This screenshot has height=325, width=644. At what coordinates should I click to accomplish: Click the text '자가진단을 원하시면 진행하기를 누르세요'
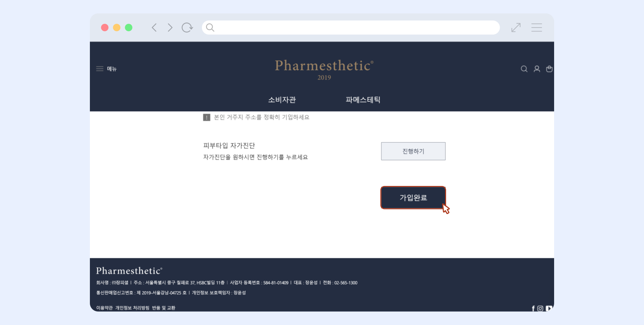(256, 157)
